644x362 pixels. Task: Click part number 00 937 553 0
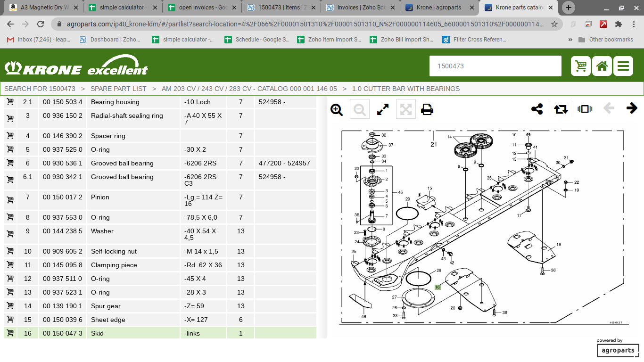tap(62, 217)
